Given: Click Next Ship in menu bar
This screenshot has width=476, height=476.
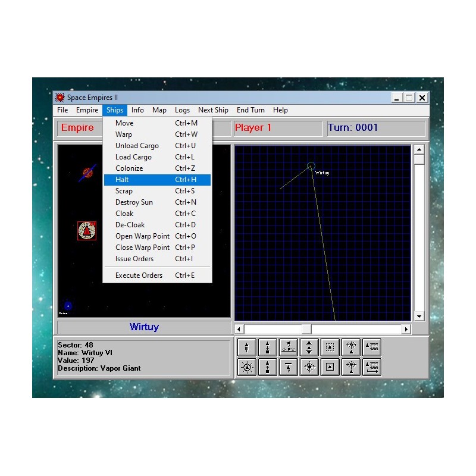Looking at the screenshot, I should pyautogui.click(x=213, y=110).
